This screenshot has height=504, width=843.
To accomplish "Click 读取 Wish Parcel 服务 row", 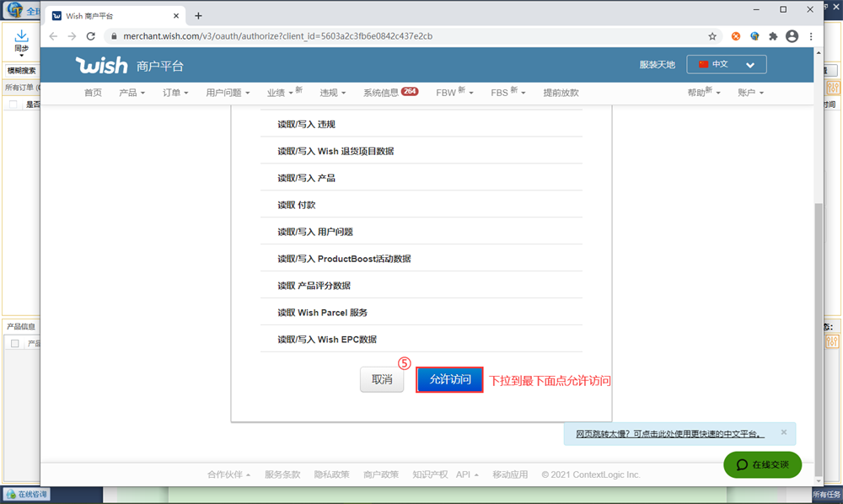I will (x=421, y=312).
